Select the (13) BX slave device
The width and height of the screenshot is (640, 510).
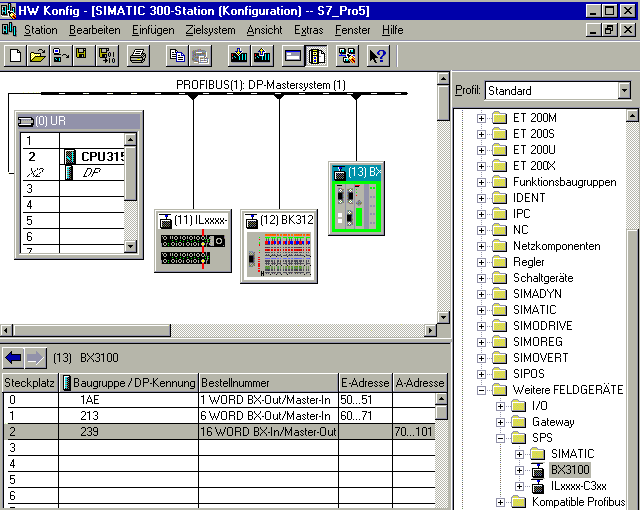(356, 199)
